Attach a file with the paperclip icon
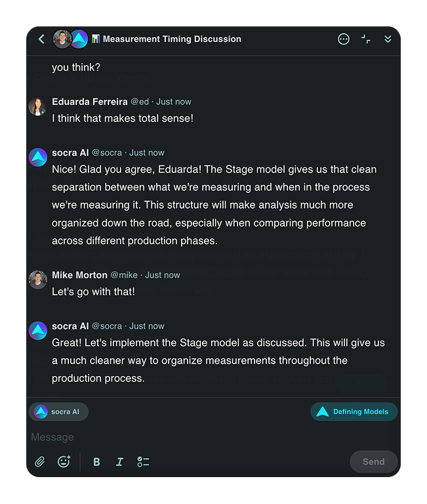 [40, 462]
